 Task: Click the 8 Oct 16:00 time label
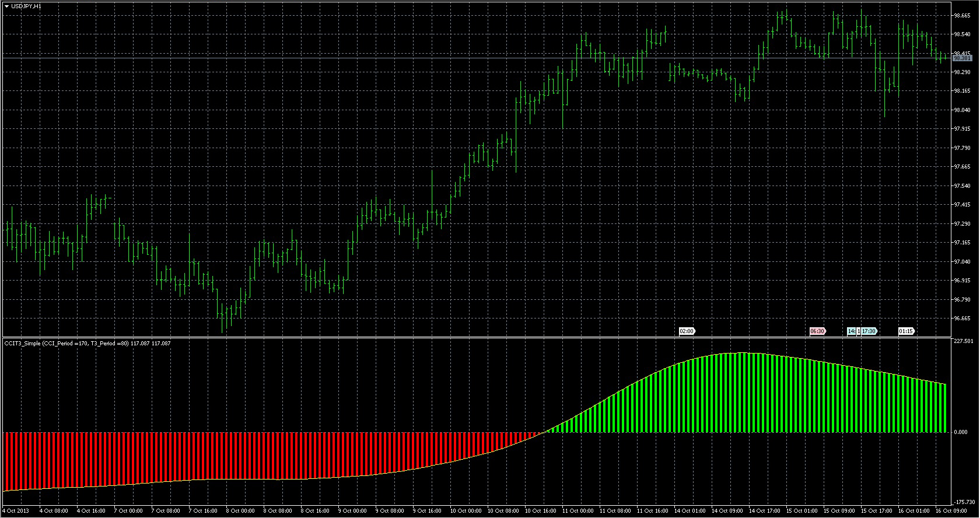[x=316, y=511]
